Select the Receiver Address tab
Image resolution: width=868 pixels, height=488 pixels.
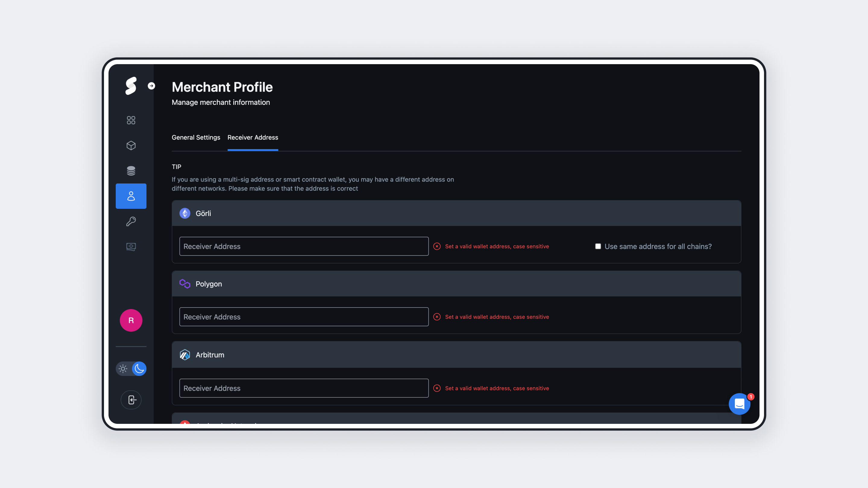tap(253, 137)
